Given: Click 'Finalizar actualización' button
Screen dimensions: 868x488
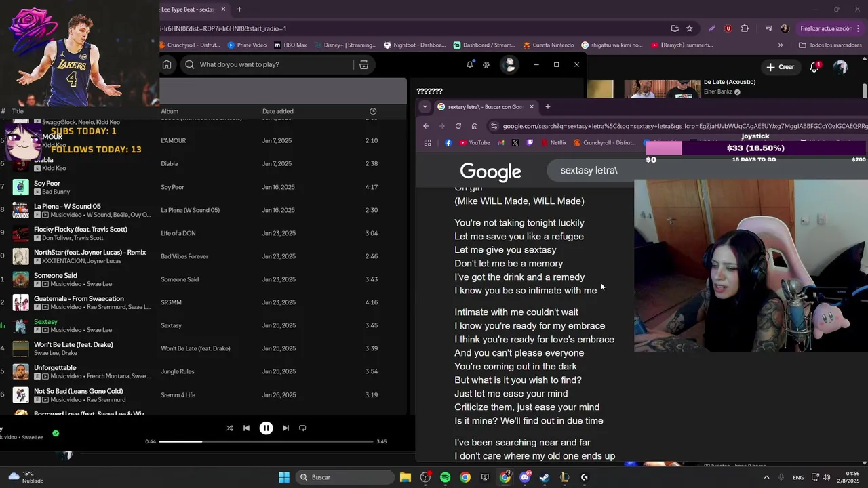Looking at the screenshot, I should 831,28.
